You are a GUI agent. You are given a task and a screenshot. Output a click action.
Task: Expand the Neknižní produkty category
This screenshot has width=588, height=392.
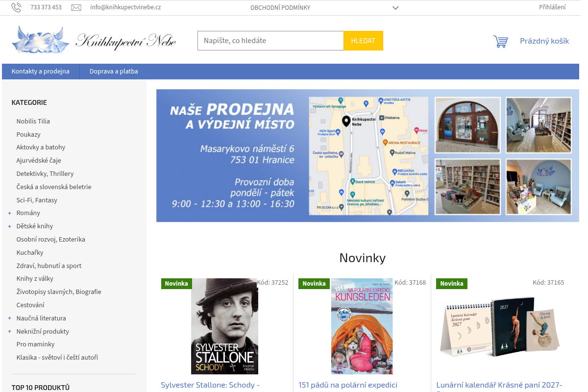click(x=9, y=332)
